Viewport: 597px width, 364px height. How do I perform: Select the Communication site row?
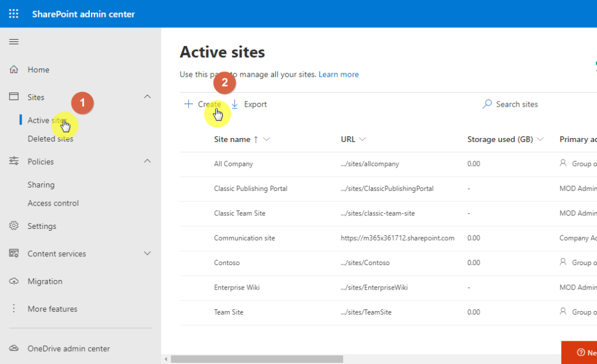click(388, 238)
